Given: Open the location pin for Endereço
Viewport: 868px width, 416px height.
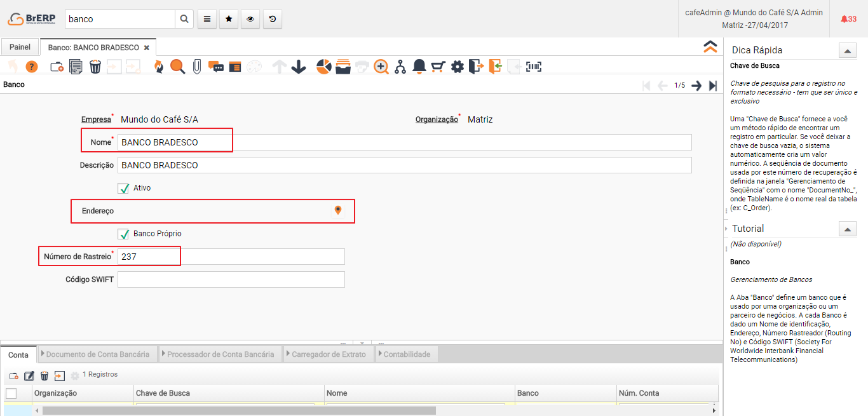Looking at the screenshot, I should pyautogui.click(x=338, y=210).
